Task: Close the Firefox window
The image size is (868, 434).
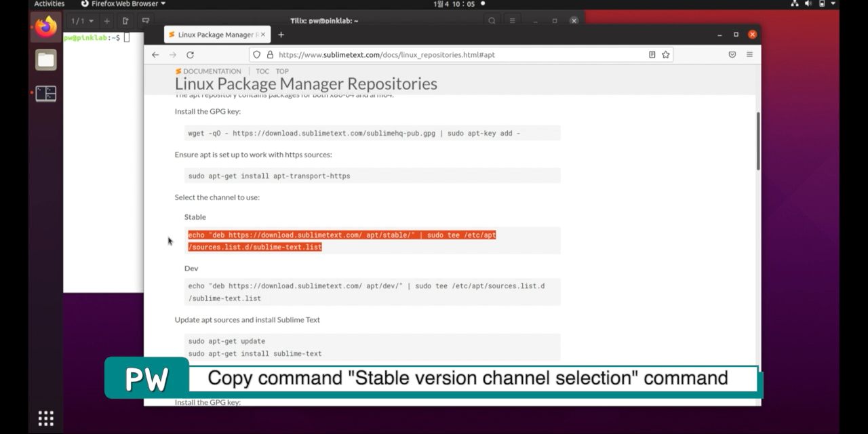Action: (x=752, y=35)
